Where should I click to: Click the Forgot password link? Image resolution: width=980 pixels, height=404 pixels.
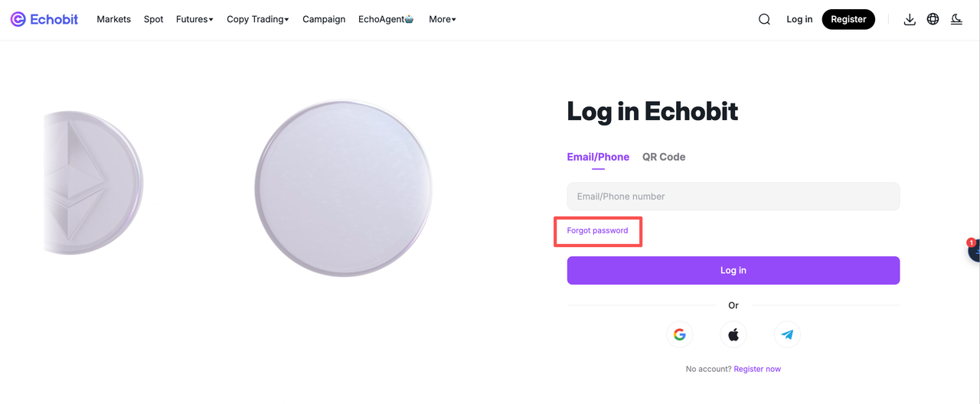[x=597, y=230]
